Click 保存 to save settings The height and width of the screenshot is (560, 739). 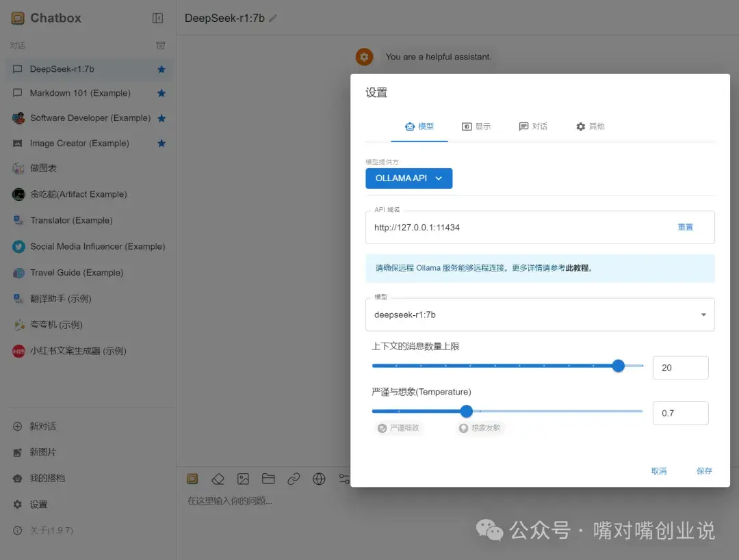(704, 471)
